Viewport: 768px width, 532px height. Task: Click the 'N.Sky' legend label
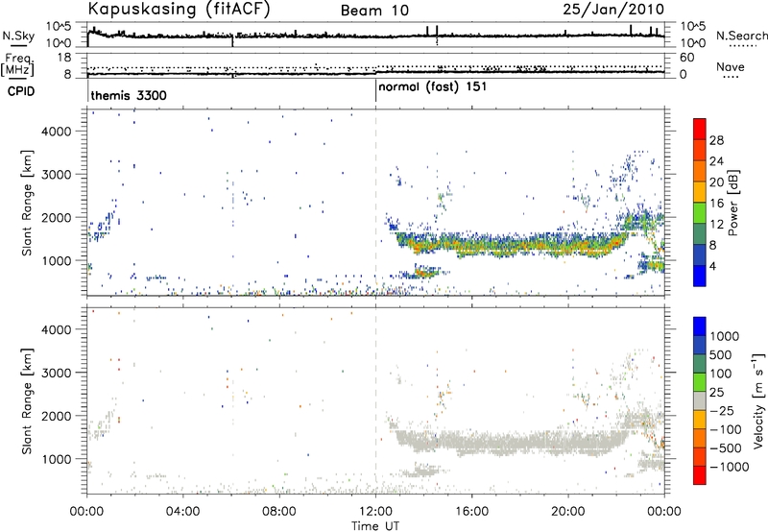18,36
